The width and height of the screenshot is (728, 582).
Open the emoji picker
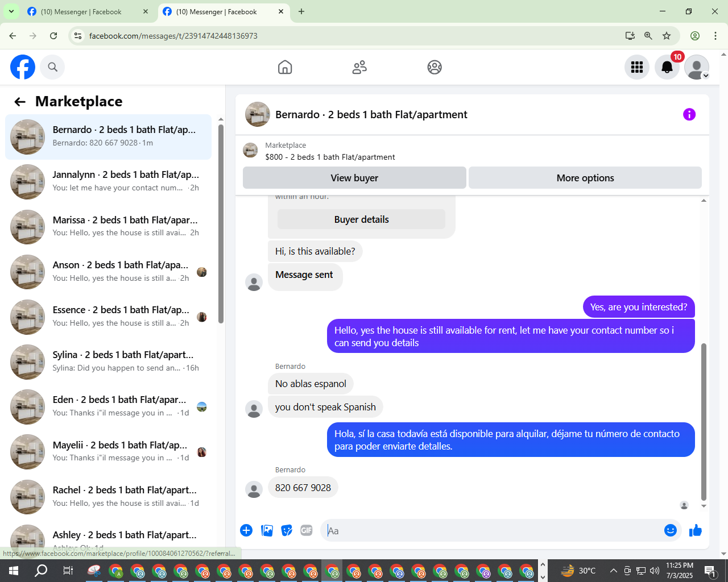[x=671, y=530]
